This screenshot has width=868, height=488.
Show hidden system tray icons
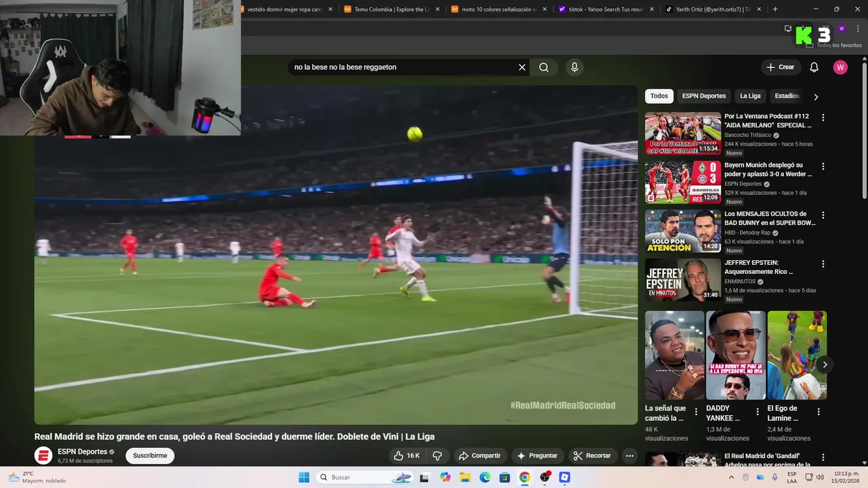pyautogui.click(x=731, y=477)
